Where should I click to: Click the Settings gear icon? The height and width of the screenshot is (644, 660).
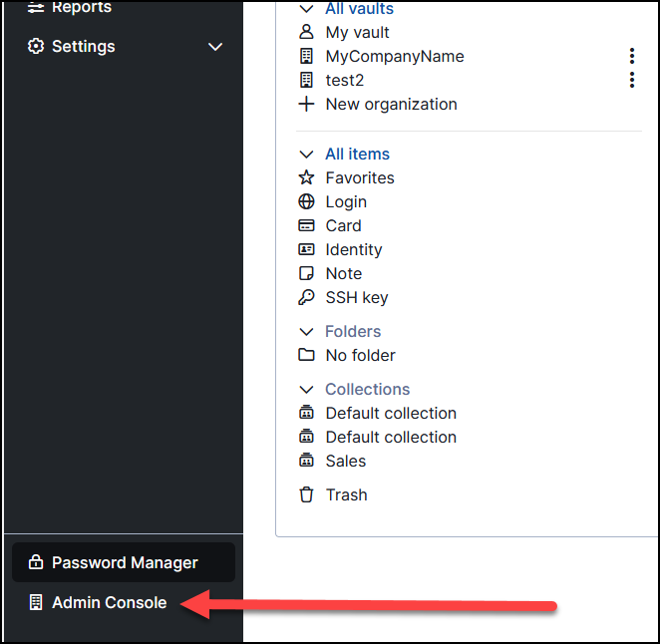(x=36, y=47)
